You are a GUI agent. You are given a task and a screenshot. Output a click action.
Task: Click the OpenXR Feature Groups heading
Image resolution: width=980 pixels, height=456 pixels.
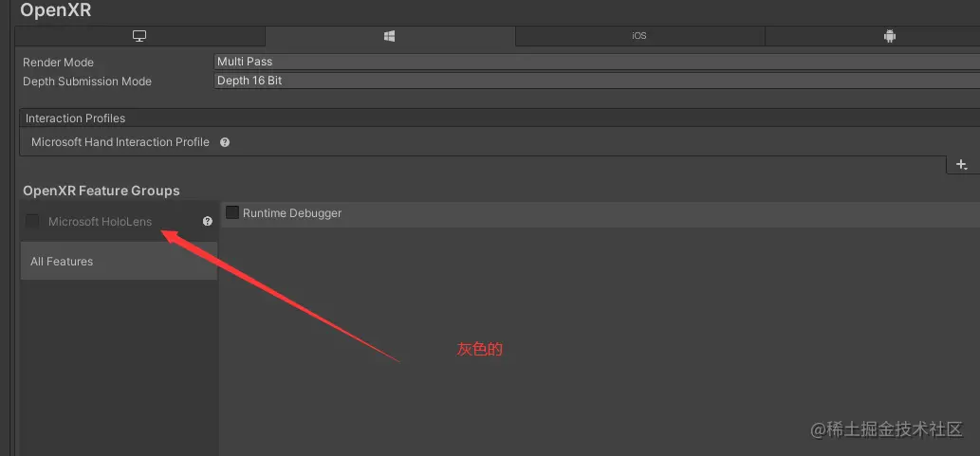[102, 191]
